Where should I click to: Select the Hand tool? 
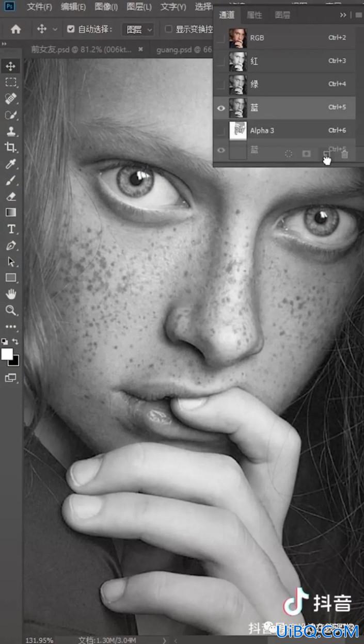tap(10, 294)
